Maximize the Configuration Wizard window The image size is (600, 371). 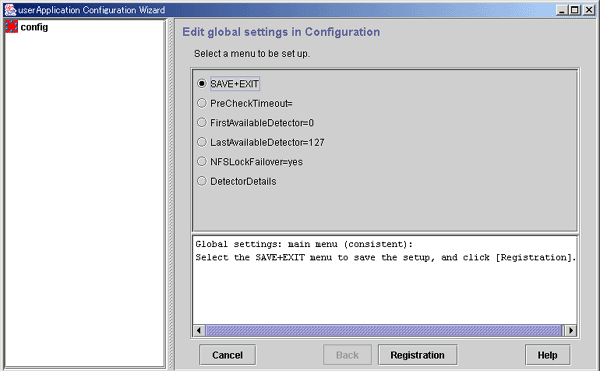575,10
